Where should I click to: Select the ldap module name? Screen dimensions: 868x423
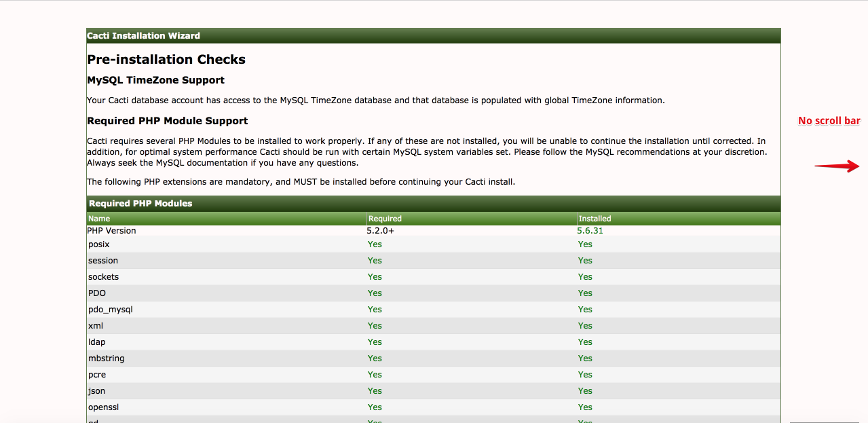[97, 342]
